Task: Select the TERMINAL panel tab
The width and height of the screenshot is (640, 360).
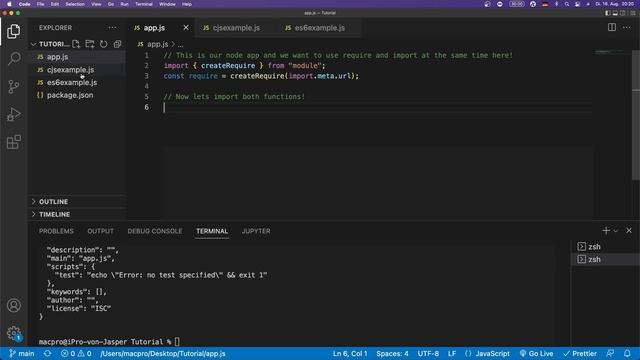Action: pos(212,231)
